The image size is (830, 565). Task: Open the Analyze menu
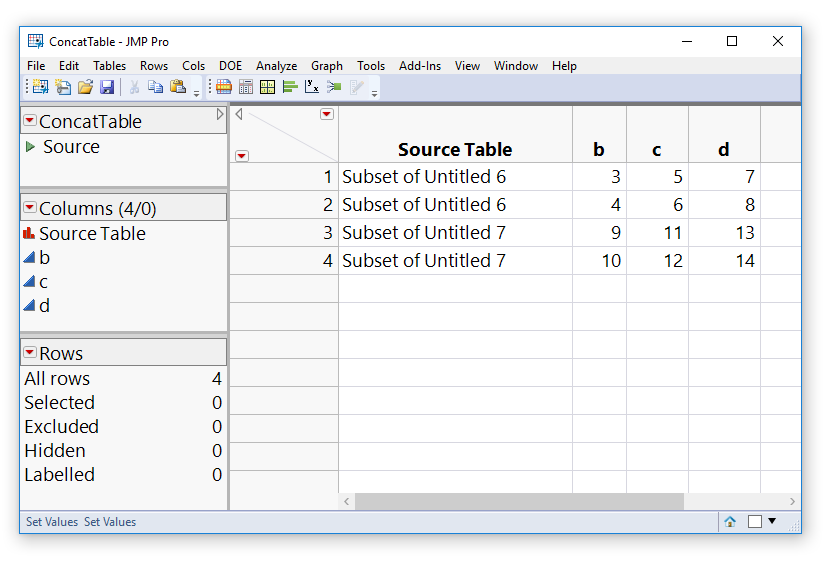[276, 66]
